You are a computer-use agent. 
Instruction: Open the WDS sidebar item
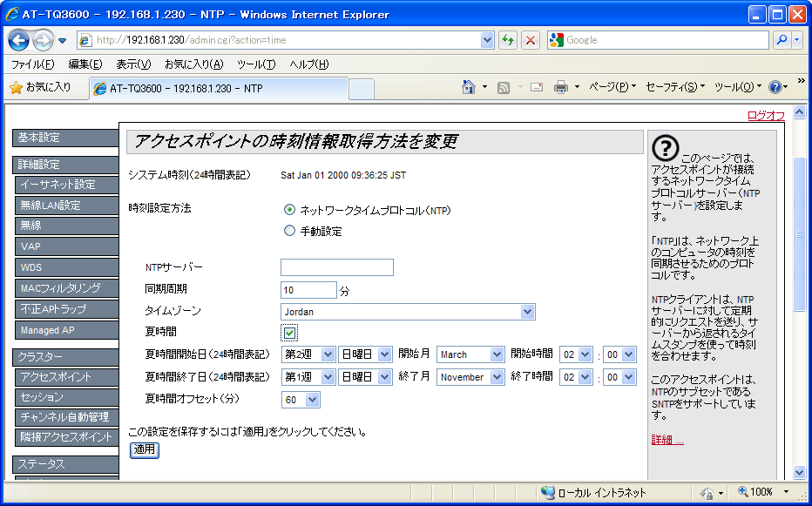pyautogui.click(x=67, y=267)
